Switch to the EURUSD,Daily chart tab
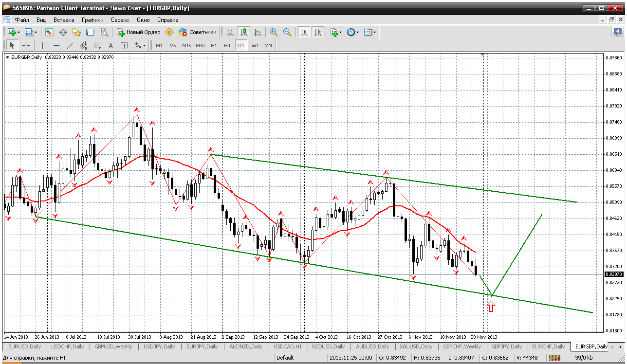Image resolution: width=627 pixels, height=364 pixels. [24, 346]
